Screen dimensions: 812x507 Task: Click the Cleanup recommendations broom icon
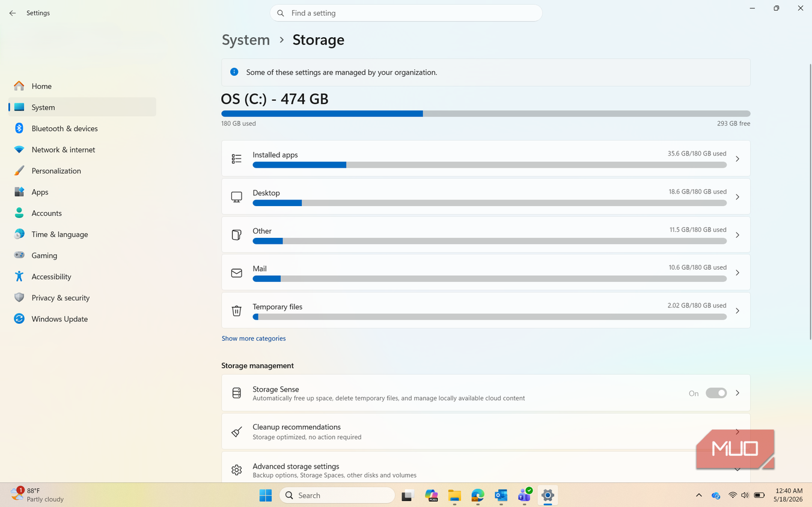(x=237, y=431)
